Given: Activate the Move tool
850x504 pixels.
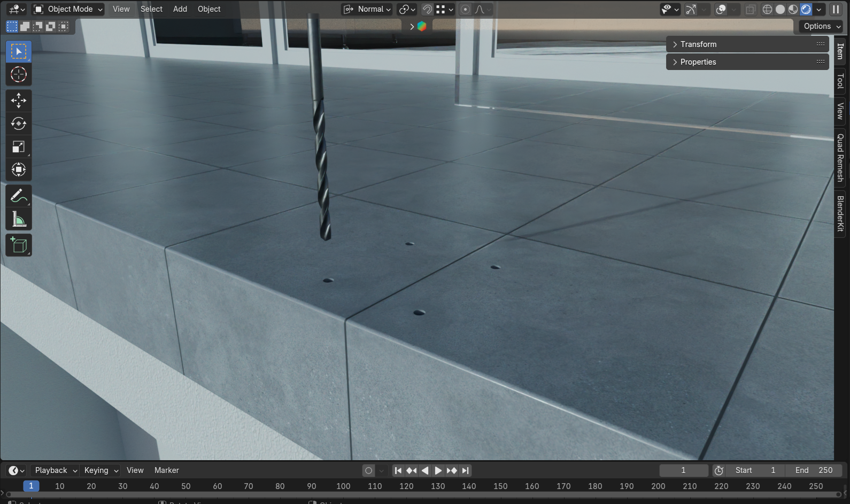Looking at the screenshot, I should (19, 100).
